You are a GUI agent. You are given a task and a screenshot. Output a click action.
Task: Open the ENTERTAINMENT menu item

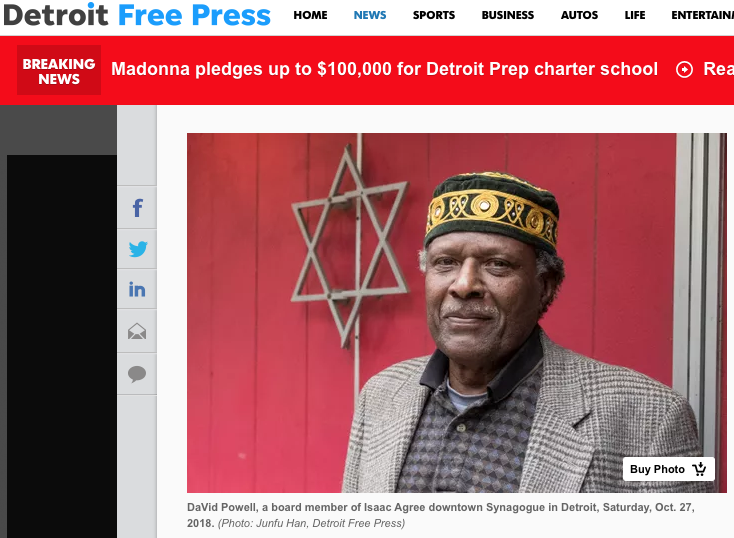(702, 15)
